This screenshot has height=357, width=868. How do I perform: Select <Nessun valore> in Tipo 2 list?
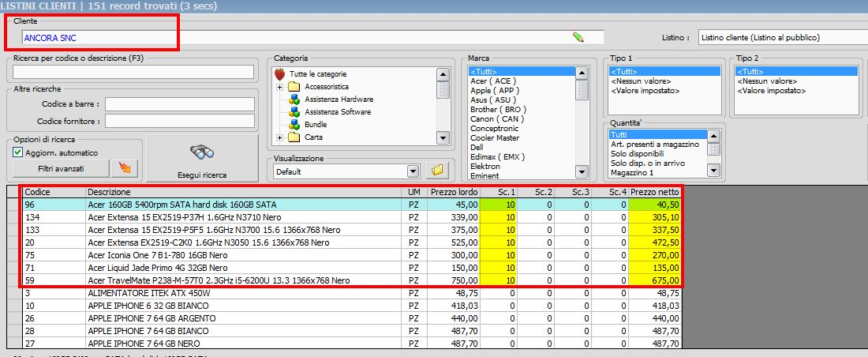pos(767,81)
